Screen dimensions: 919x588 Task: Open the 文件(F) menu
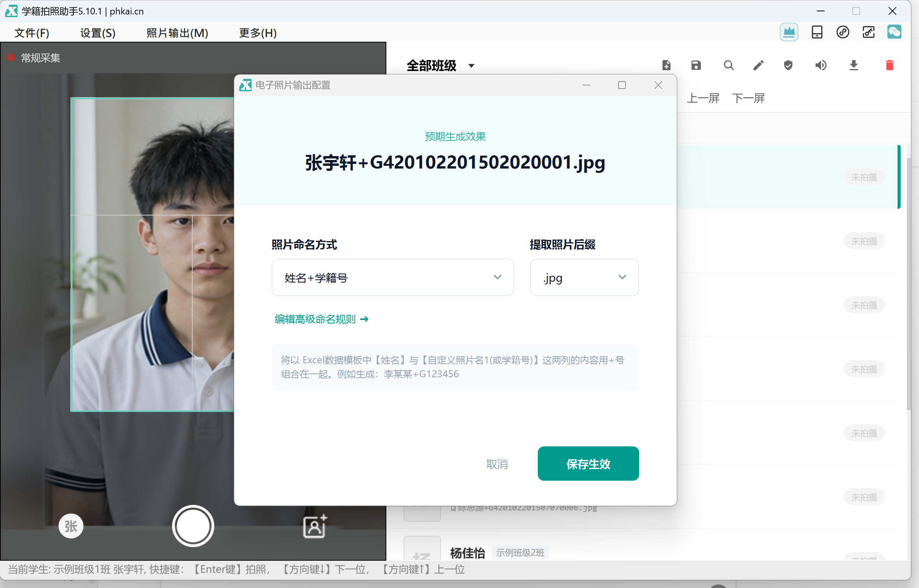pos(32,33)
